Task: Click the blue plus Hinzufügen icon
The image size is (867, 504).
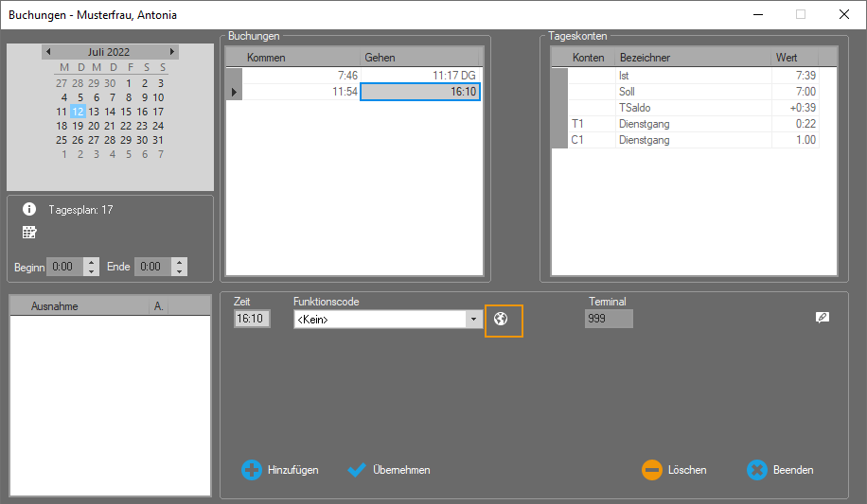Action: tap(251, 470)
